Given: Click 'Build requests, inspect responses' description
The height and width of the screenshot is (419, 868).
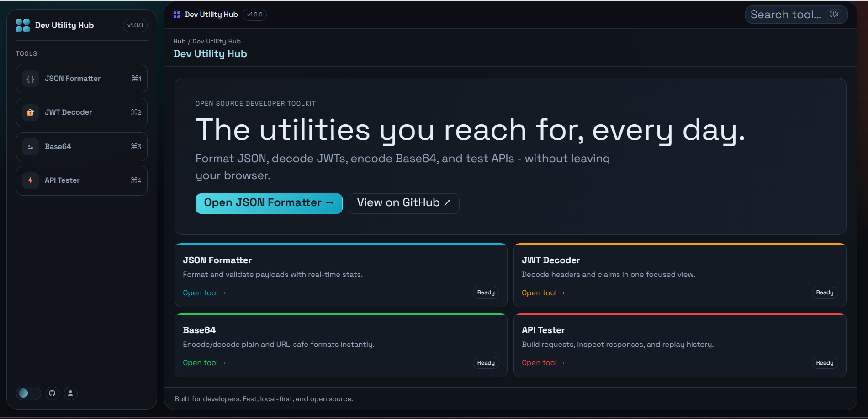Looking at the screenshot, I should coord(618,345).
